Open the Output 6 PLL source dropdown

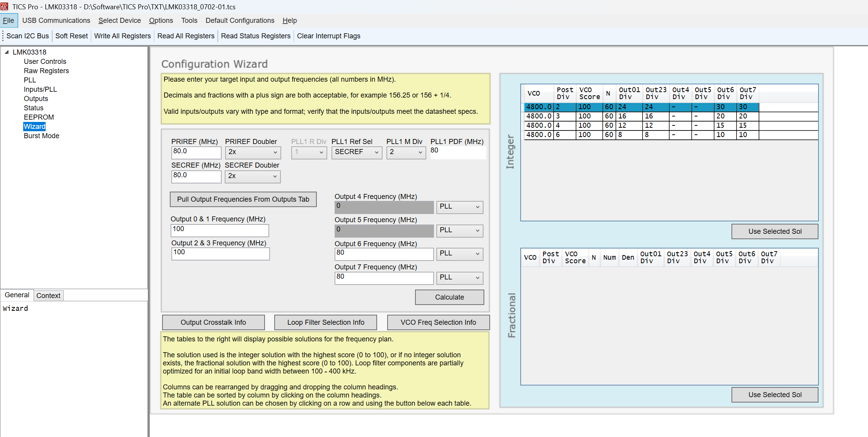[460, 254]
